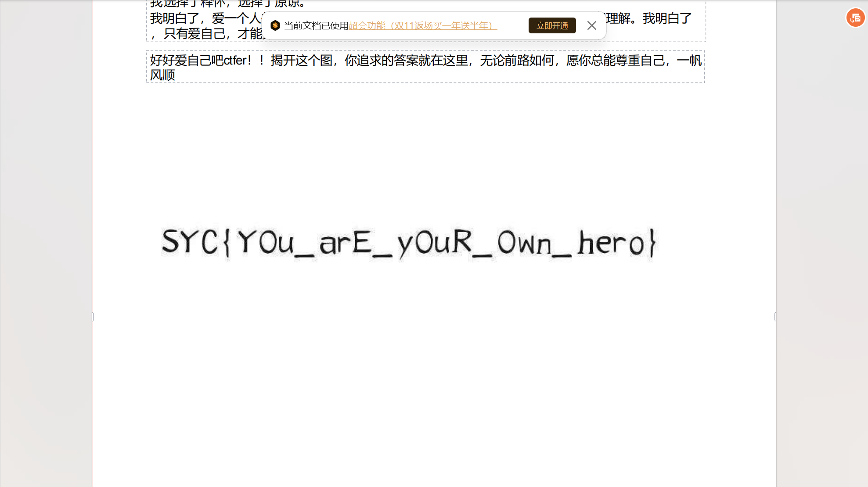Open the 超会功能 双11返场 promotion link

point(422,25)
